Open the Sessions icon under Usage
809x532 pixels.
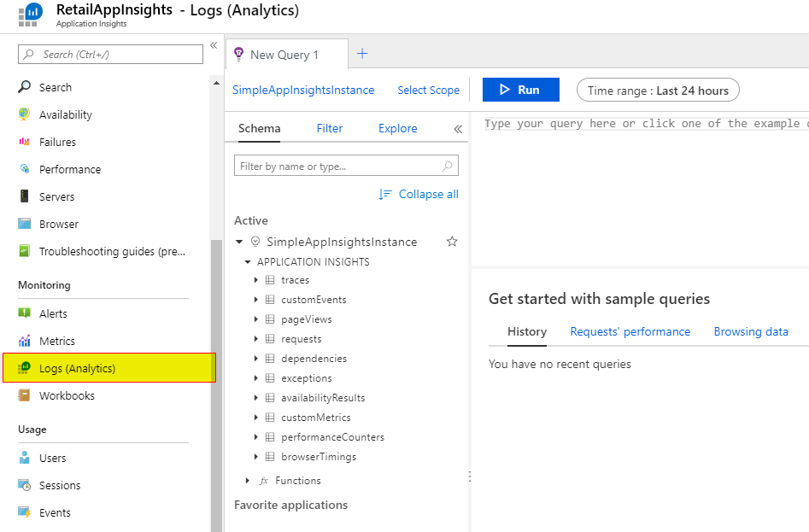point(25,484)
